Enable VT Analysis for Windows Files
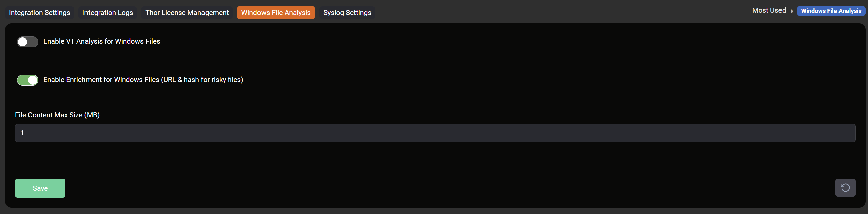Image resolution: width=868 pixels, height=214 pixels. point(27,42)
